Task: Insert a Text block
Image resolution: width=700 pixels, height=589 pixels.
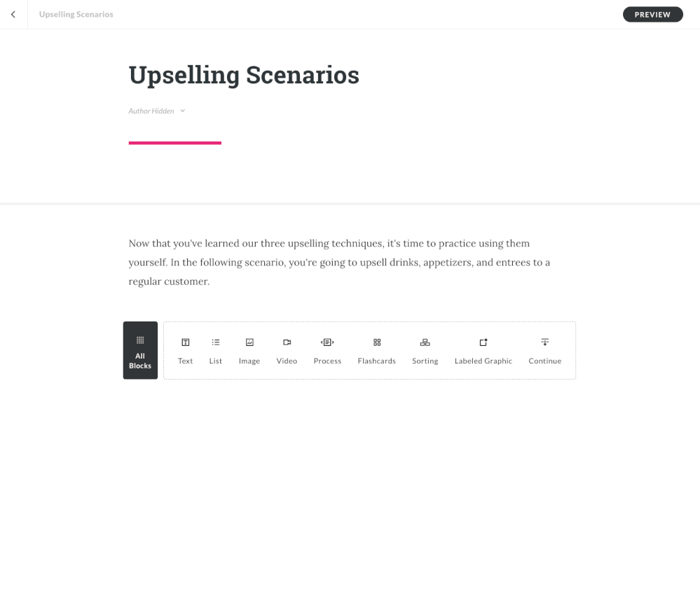Action: coord(185,350)
